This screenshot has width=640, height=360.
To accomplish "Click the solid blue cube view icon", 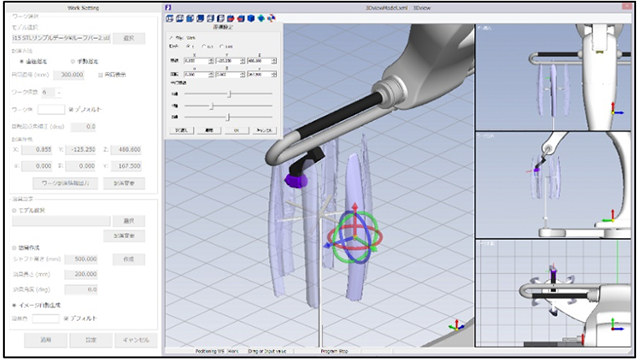I will 251,18.
